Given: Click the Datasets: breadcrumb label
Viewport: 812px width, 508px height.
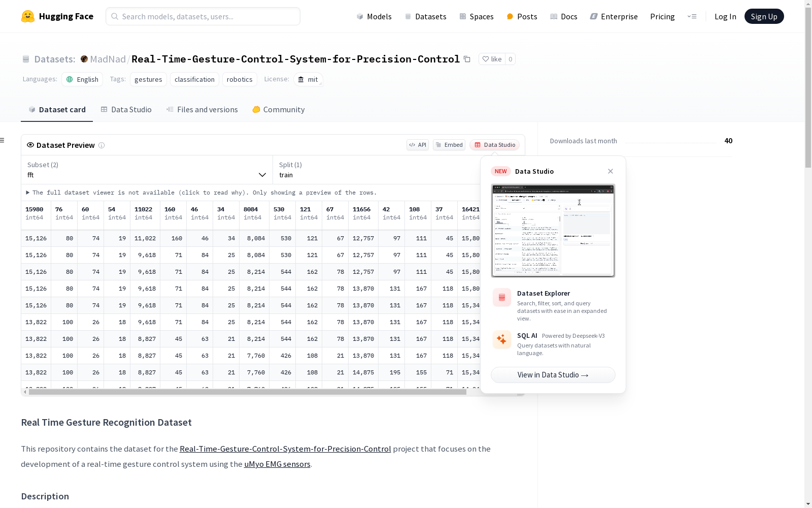Looking at the screenshot, I should click(x=55, y=59).
